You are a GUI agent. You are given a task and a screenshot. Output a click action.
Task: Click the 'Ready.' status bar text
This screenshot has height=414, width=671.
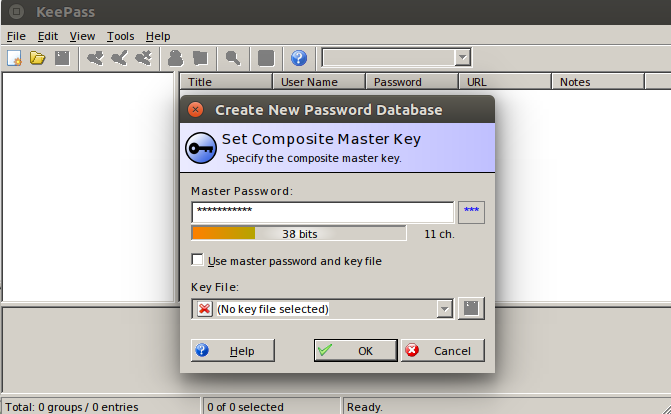365,407
